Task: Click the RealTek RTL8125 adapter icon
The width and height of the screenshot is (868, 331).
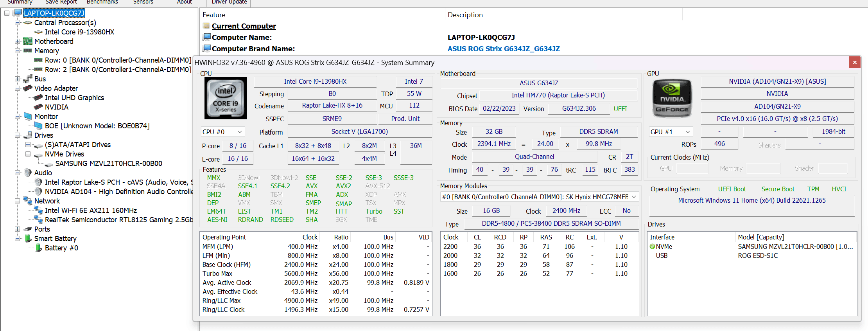Action: (x=38, y=219)
